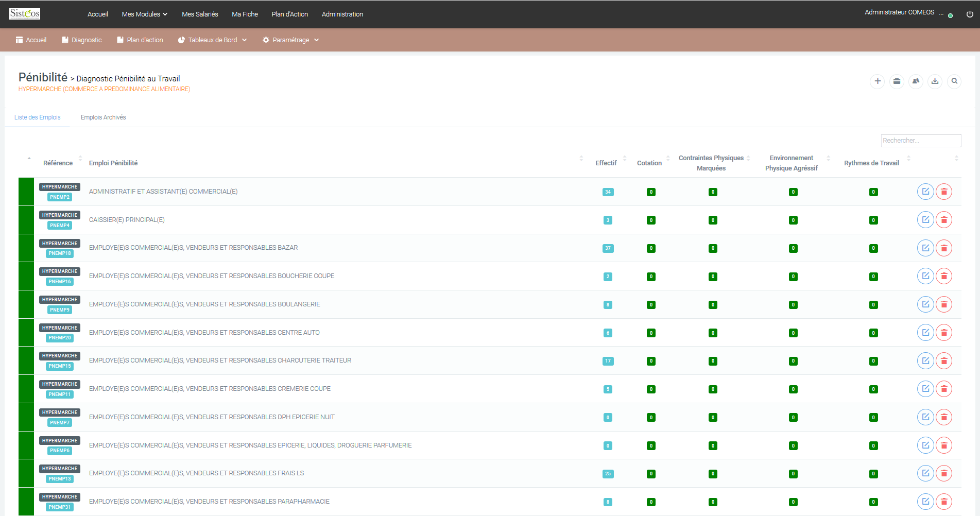
Task: Edit the FRAIS LS row
Action: pyautogui.click(x=925, y=473)
